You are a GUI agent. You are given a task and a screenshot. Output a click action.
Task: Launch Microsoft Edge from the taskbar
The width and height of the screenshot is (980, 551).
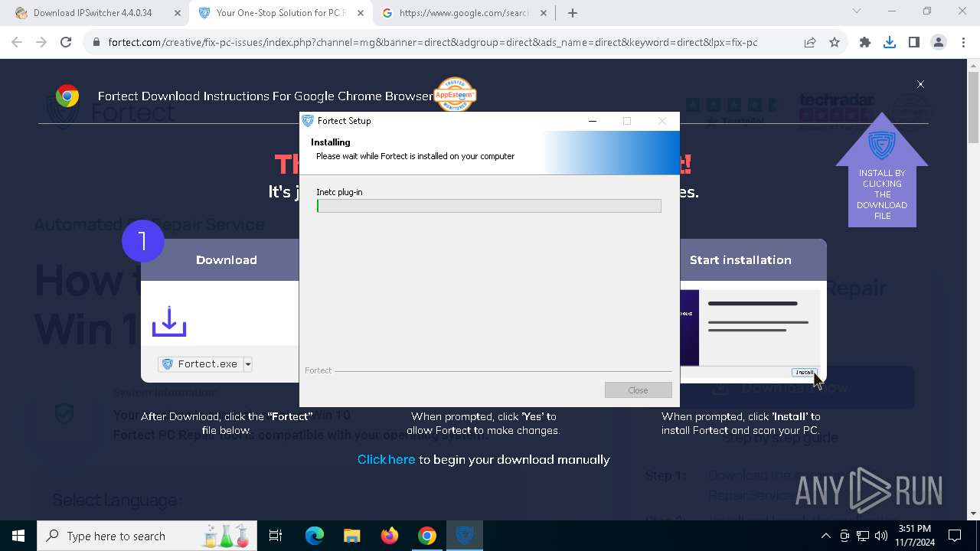point(315,536)
